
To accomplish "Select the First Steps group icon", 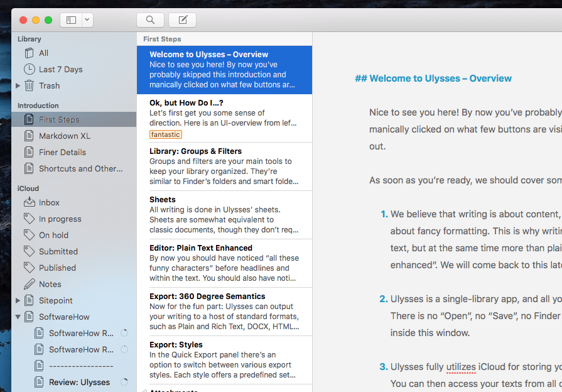I will pos(29,119).
